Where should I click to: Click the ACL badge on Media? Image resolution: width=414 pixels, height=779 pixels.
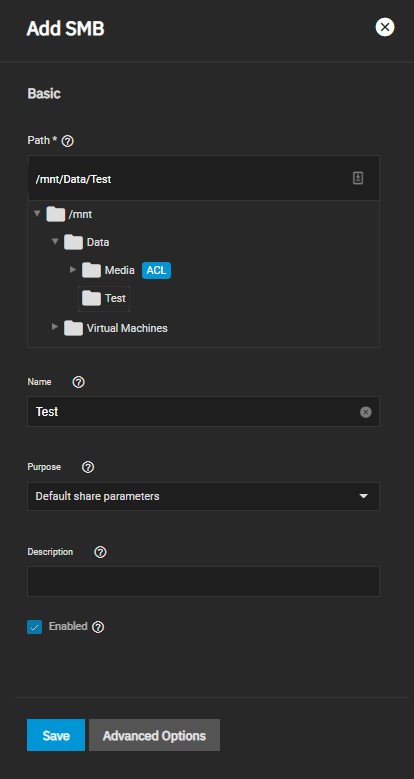pyautogui.click(x=157, y=270)
